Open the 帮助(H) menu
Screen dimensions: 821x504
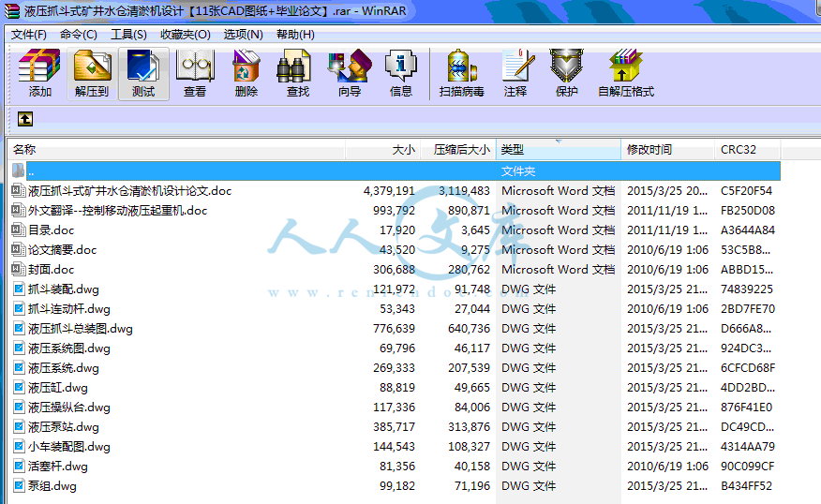(x=295, y=35)
